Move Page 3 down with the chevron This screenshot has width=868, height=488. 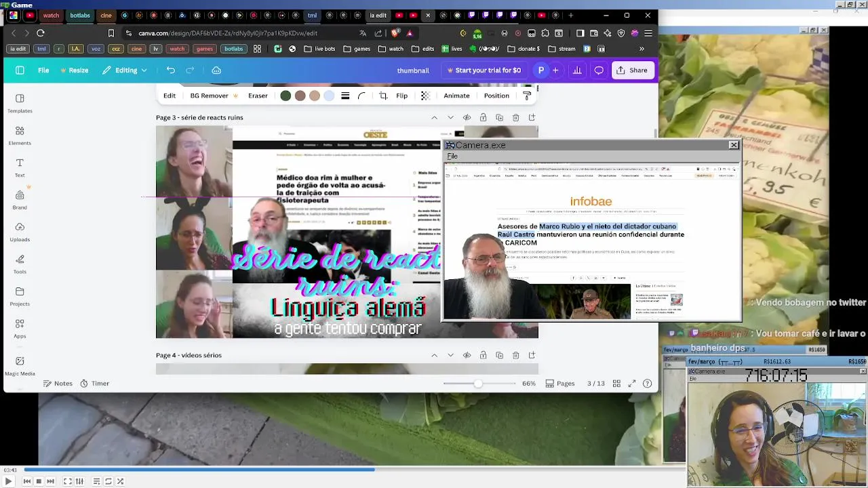pyautogui.click(x=450, y=117)
